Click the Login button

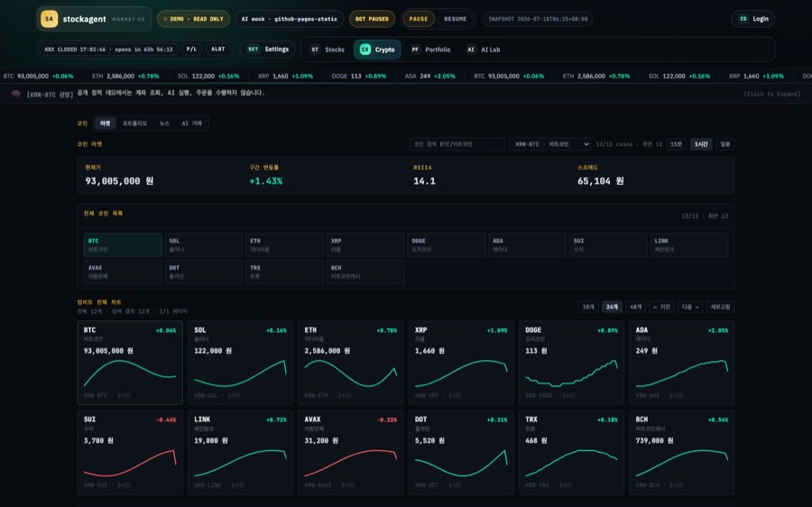point(753,19)
